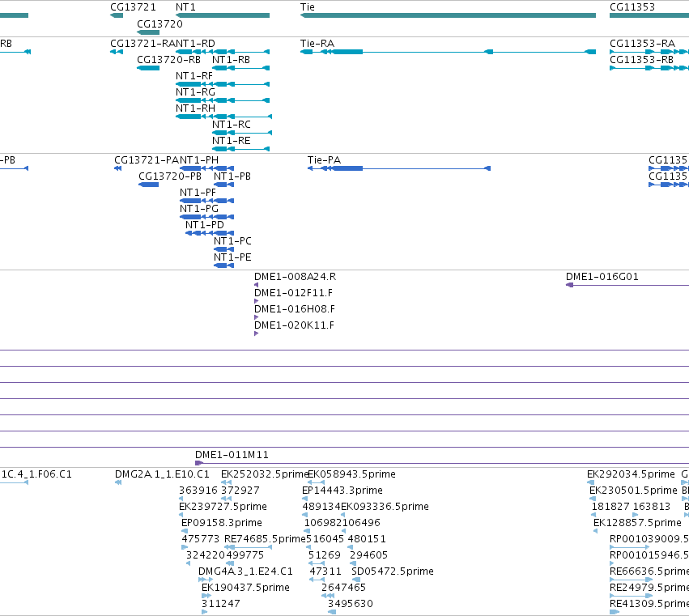Select the NT1-PG protein label
Screen dimensions: 689x616
pyautogui.click(x=199, y=209)
